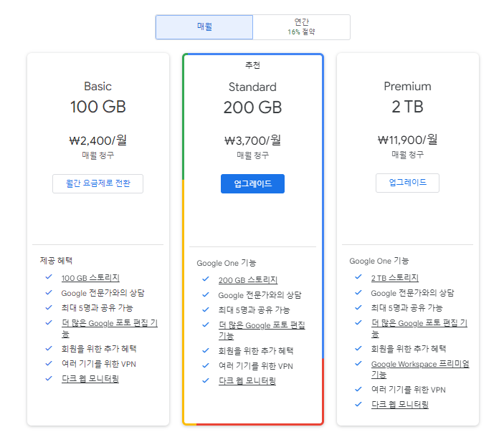Open Basic's 다크 웹 모니터링 link

[90, 379]
